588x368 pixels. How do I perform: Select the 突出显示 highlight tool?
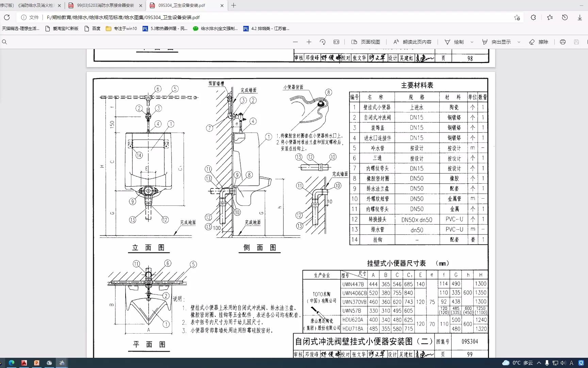pyautogui.click(x=496, y=42)
